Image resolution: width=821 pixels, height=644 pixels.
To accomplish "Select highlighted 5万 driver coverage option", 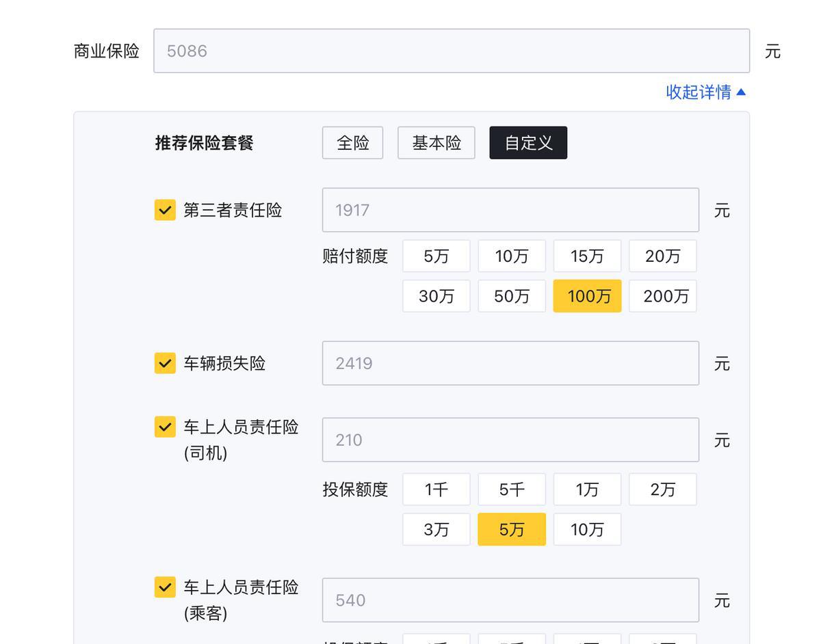I will tap(511, 530).
